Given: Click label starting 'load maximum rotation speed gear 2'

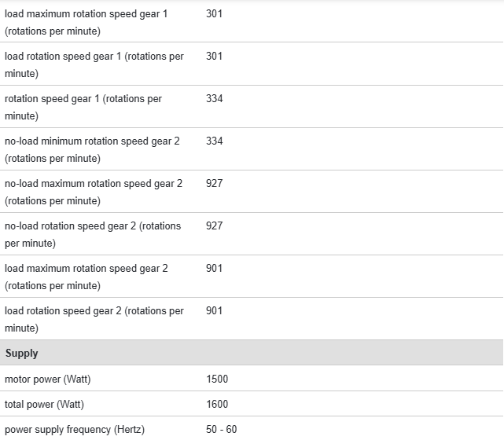Looking at the screenshot, I should (x=86, y=277).
